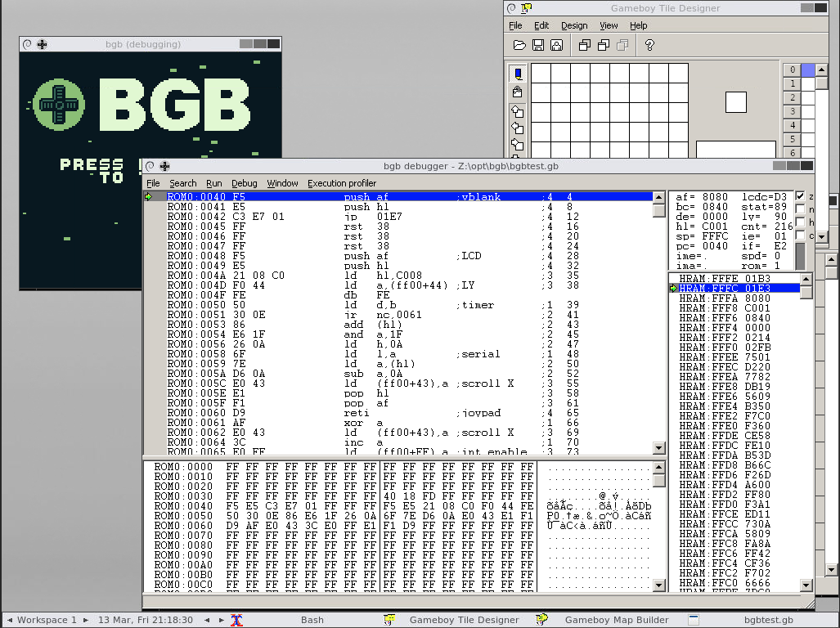Open File menu in bgb debugger
Screen dimensions: 840x628
pyautogui.click(x=153, y=183)
